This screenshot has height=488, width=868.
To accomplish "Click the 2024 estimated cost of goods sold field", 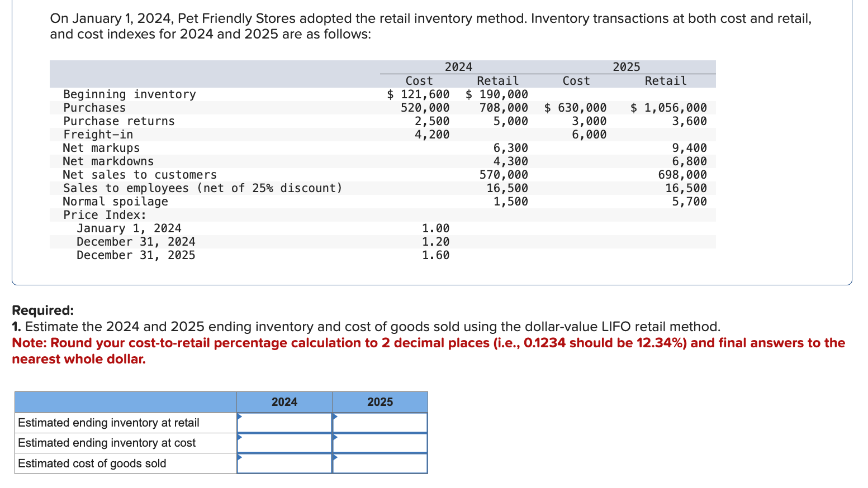I will click(284, 463).
